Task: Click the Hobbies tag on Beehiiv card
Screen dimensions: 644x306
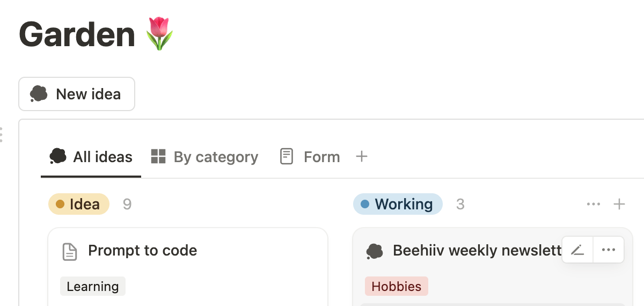Action: (397, 286)
